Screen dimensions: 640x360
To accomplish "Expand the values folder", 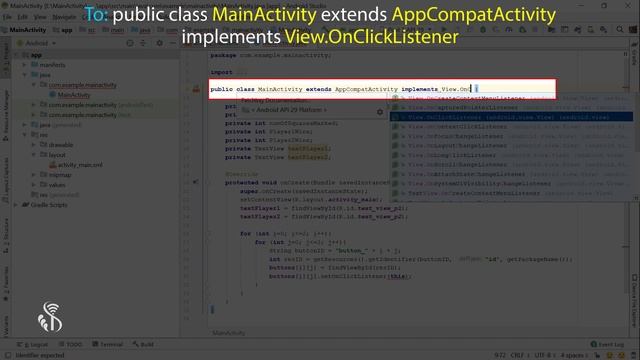I will click(33, 185).
